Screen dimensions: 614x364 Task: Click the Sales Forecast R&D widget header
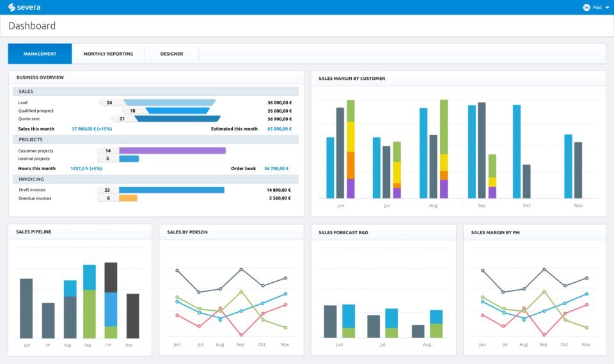(343, 232)
